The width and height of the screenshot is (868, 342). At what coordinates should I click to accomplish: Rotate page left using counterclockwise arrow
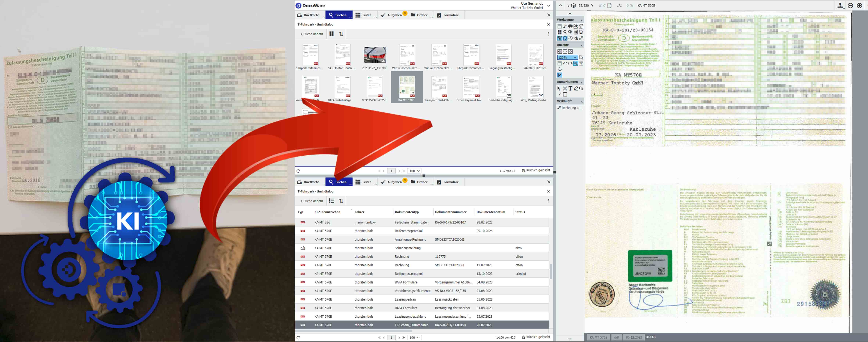[565, 63]
